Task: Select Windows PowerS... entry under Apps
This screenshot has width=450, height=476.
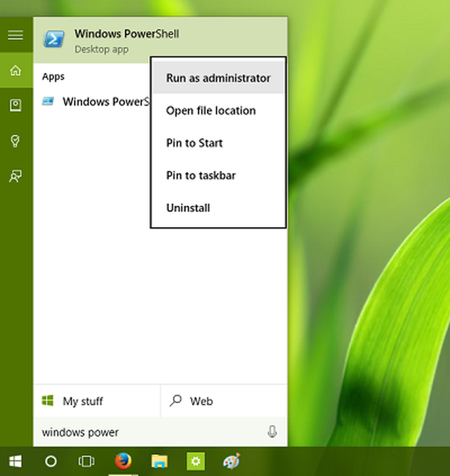Action: point(92,101)
